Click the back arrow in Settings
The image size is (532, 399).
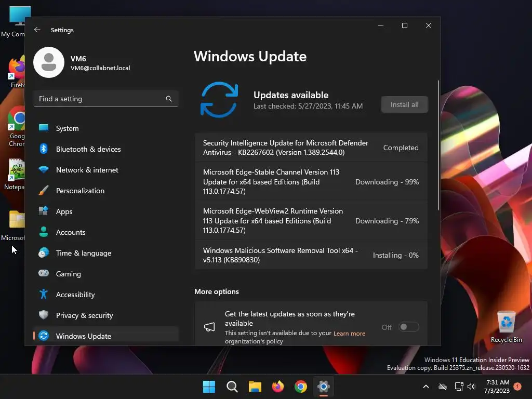point(37,30)
